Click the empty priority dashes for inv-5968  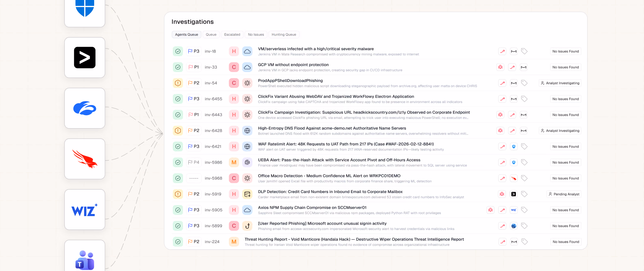pyautogui.click(x=193, y=178)
